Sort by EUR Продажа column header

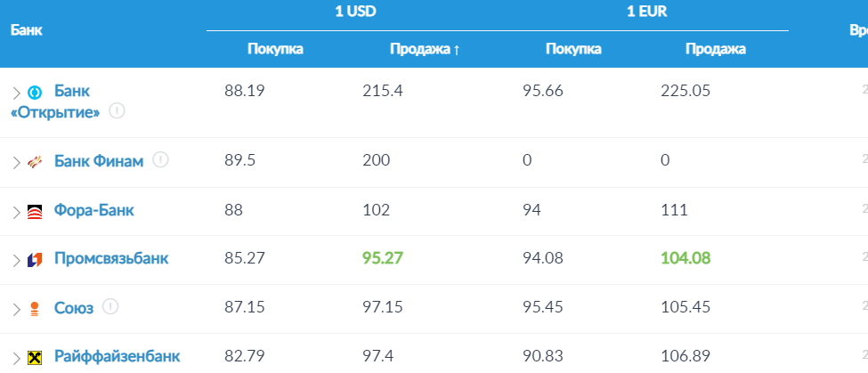(715, 49)
